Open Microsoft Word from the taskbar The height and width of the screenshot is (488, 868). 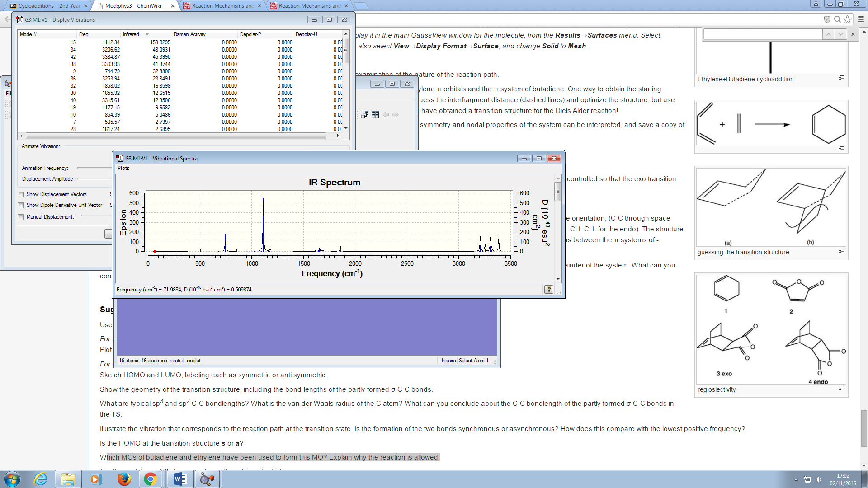(180, 479)
